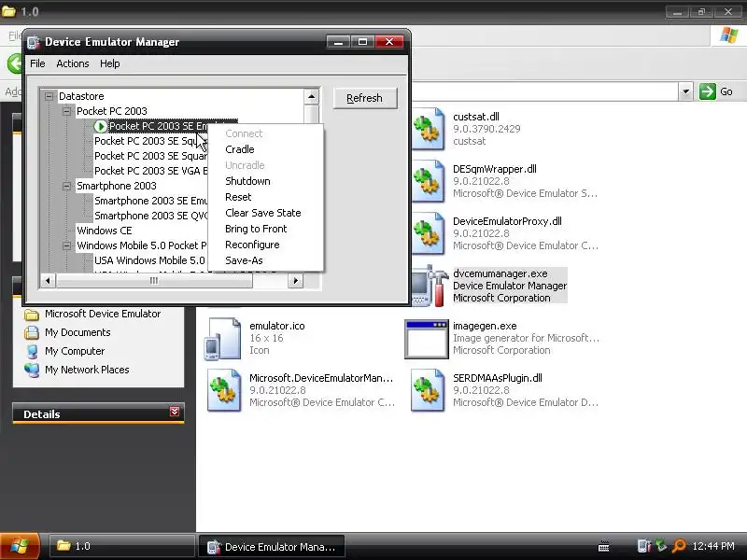Choose Reconfigure from context menu
Viewport: 747px width, 560px height.
click(266, 245)
